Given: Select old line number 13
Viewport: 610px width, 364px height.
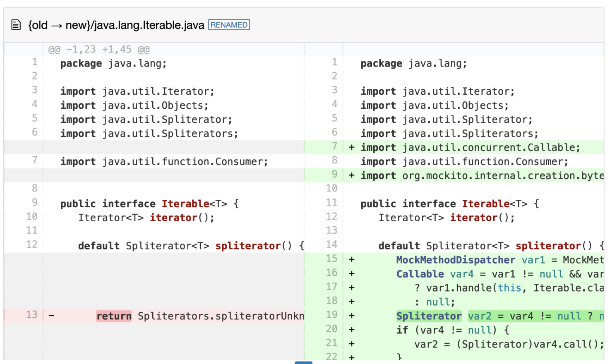Looking at the screenshot, I should tap(31, 315).
